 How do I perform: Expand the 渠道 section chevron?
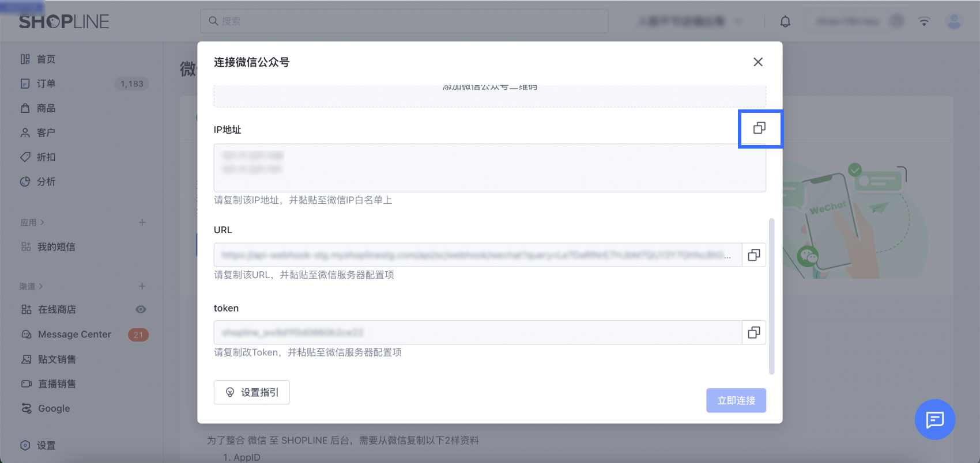pos(41,286)
